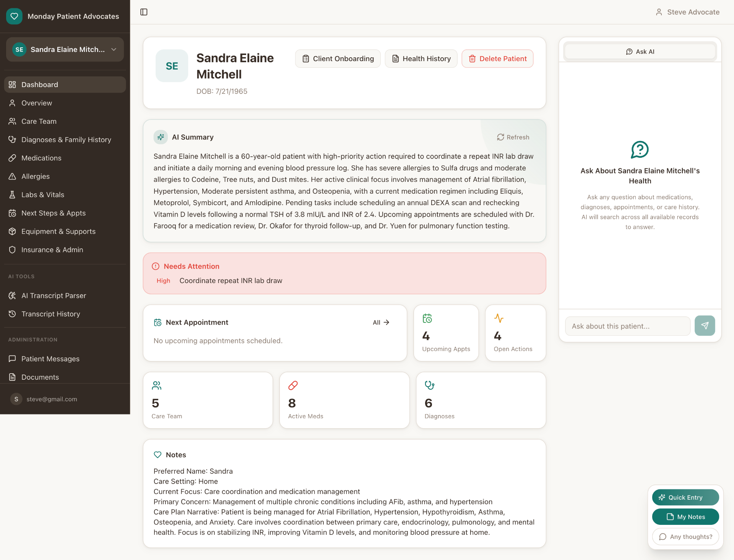
Task: Open the Sandra Elaine Mitch... patient selector dropdown
Action: (x=65, y=50)
